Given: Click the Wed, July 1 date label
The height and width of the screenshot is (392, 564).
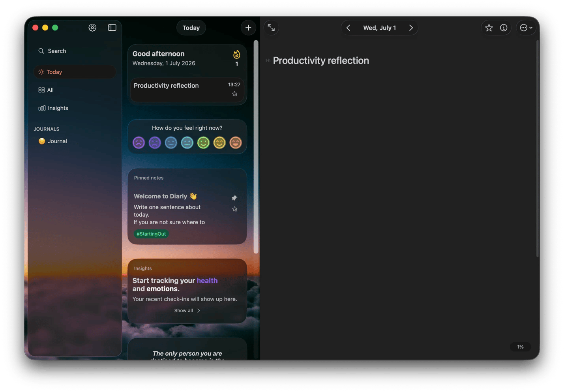Looking at the screenshot, I should tap(379, 28).
